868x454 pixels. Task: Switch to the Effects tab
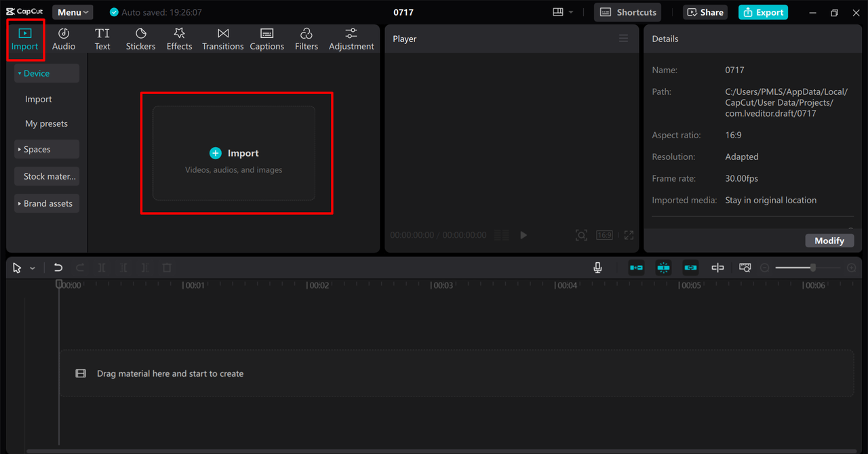click(179, 39)
